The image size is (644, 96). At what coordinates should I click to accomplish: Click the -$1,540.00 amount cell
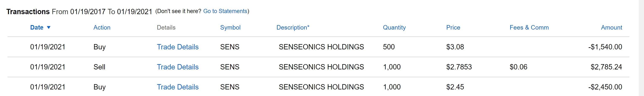point(605,47)
